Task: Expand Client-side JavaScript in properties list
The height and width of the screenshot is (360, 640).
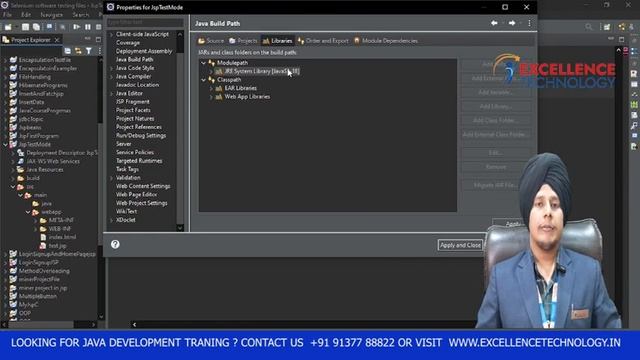Action: [x=111, y=34]
